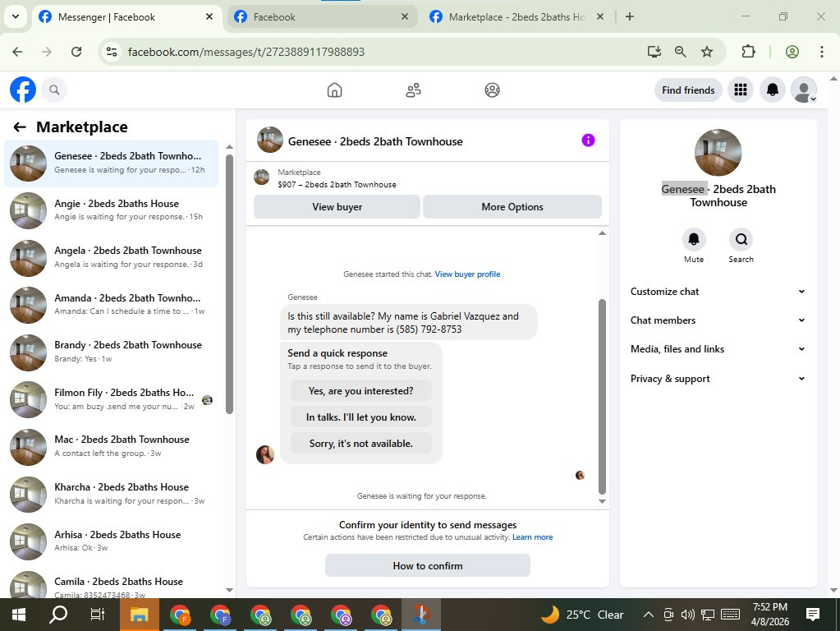Click the conversation list scrollbar down arrow
Screen dimensions: 840x631
229,590
